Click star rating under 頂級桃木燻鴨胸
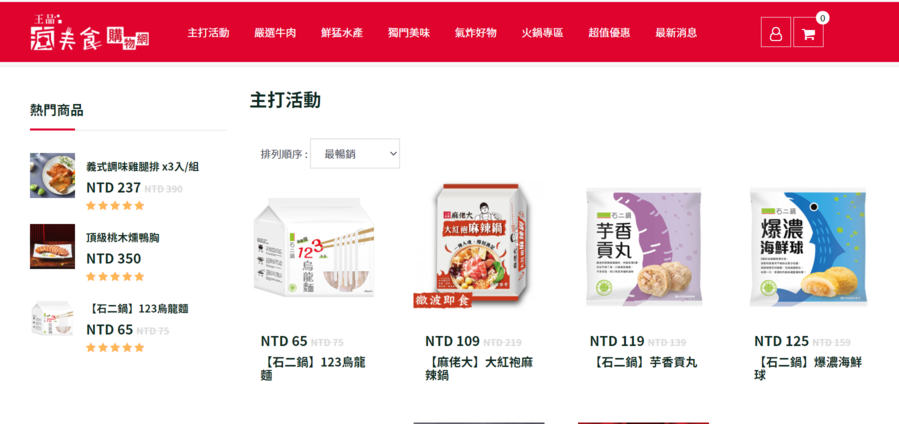 click(115, 277)
